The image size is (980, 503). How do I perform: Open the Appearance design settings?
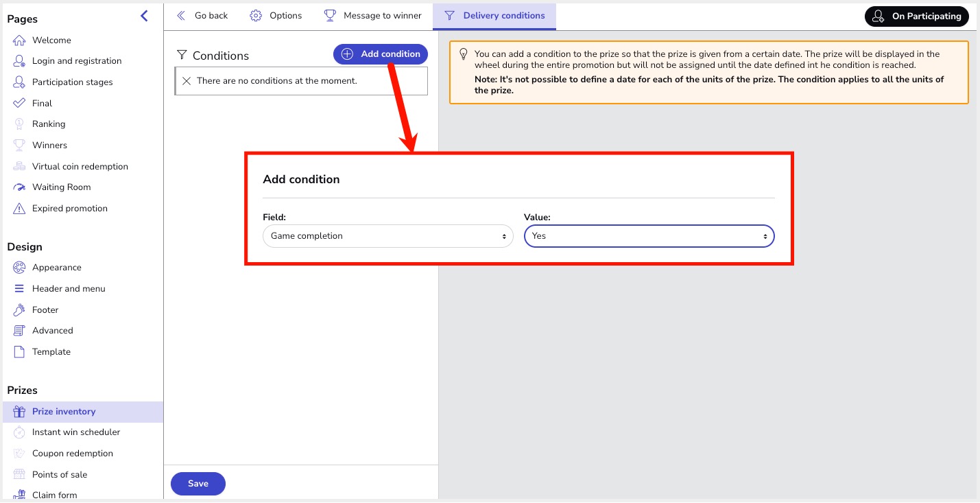(57, 268)
